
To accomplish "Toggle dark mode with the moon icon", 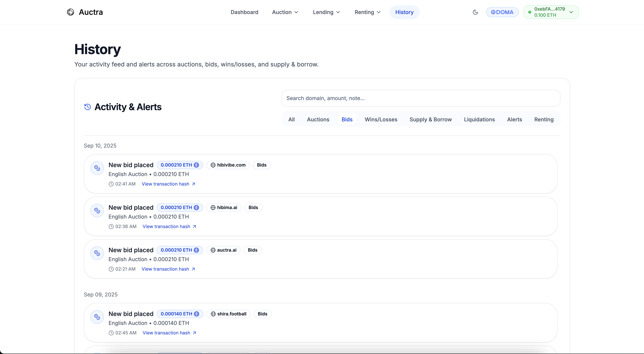I will pyautogui.click(x=475, y=12).
